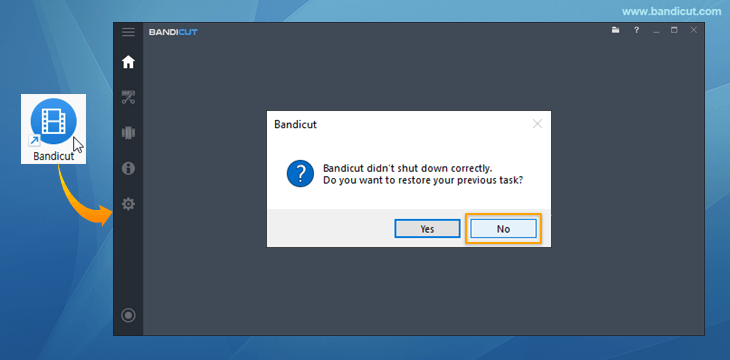Open the Settings gear in sidebar
Viewport: 730px width, 360px height.
(x=128, y=204)
